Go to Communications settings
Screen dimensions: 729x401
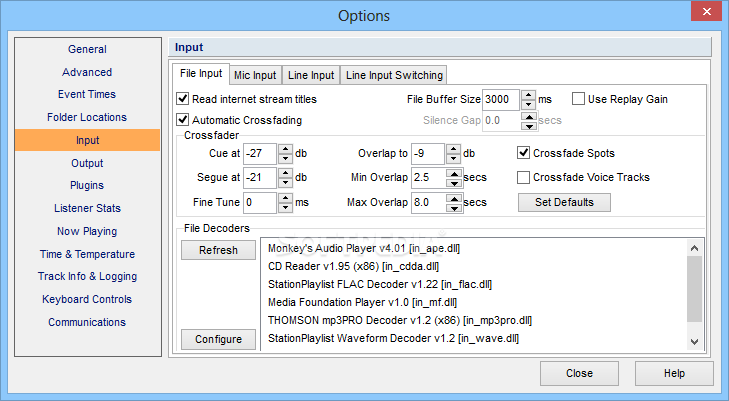coord(87,322)
